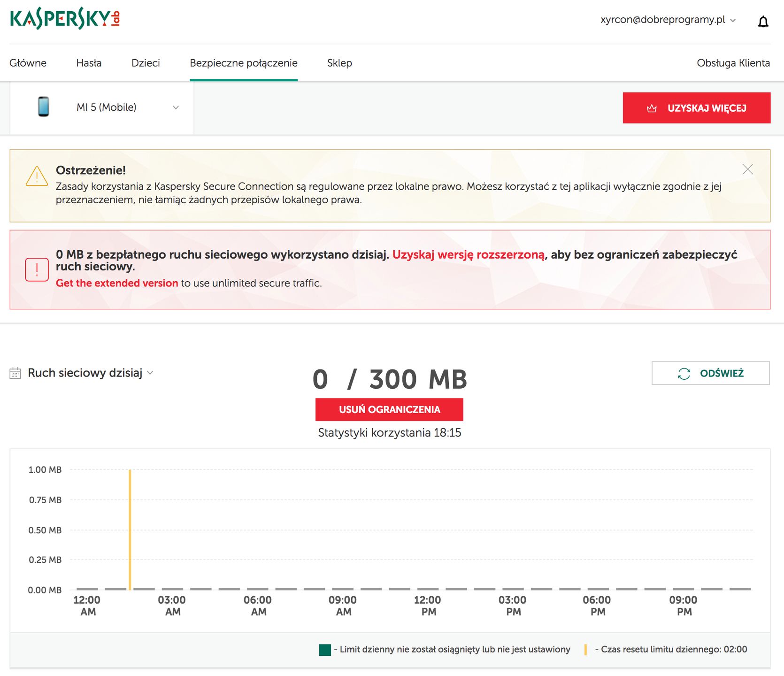
Task: Click the calendar icon beside Ruch sieciowy dzisiaj
Action: [x=15, y=373]
